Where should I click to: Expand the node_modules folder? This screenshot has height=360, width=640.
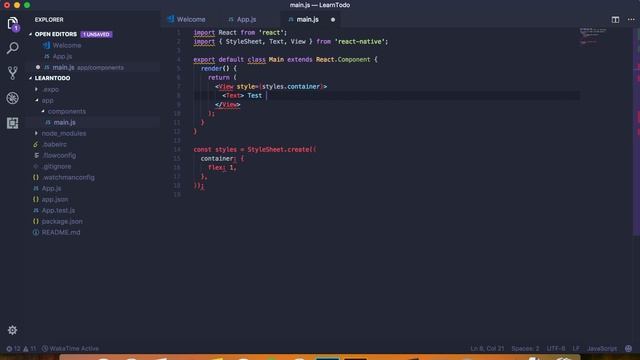click(64, 133)
